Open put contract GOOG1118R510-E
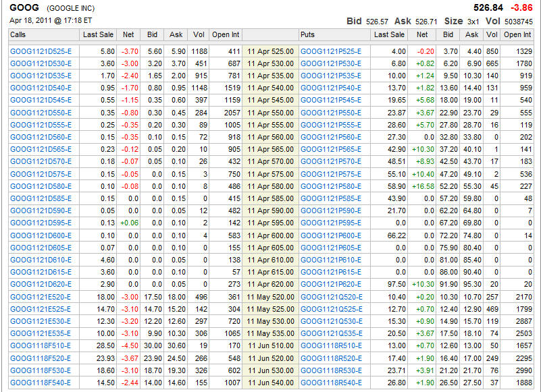Viewport: 541px width, 392px height. point(331,346)
